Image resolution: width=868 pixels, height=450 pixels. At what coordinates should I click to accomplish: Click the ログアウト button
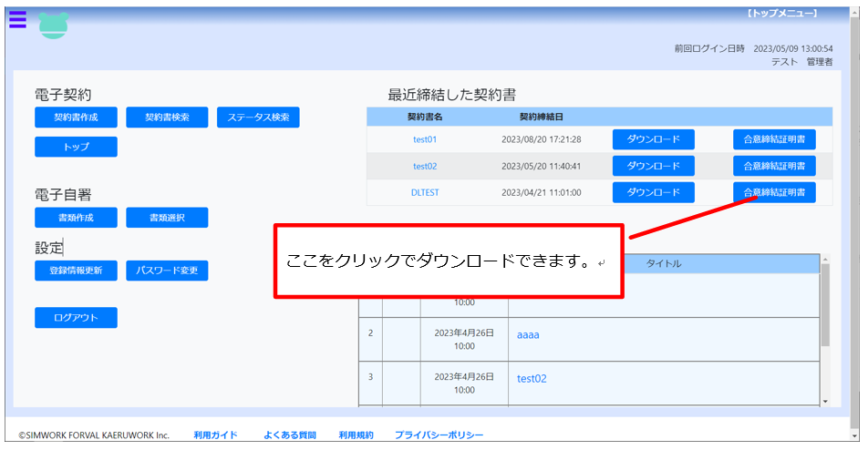76,318
